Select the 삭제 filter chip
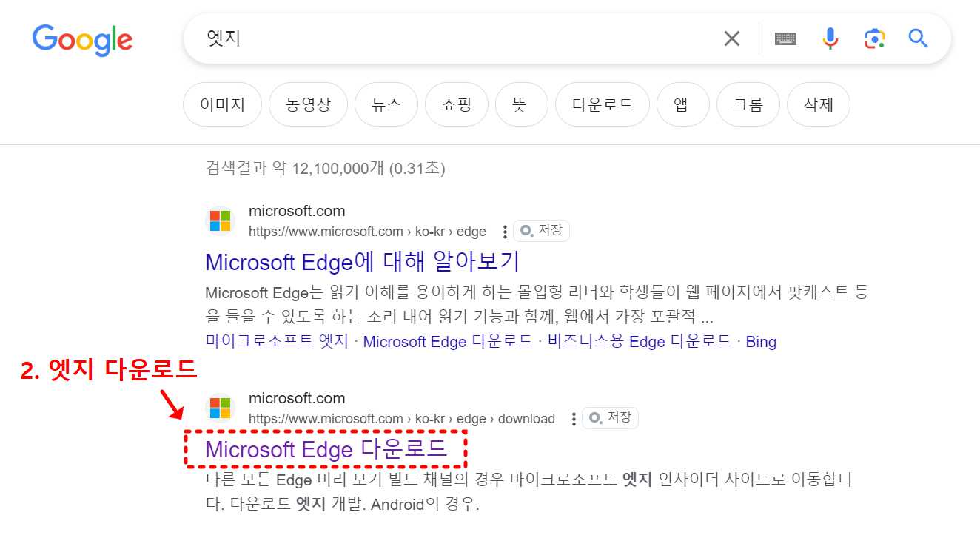Screen dimensions: 980x535 tap(818, 104)
